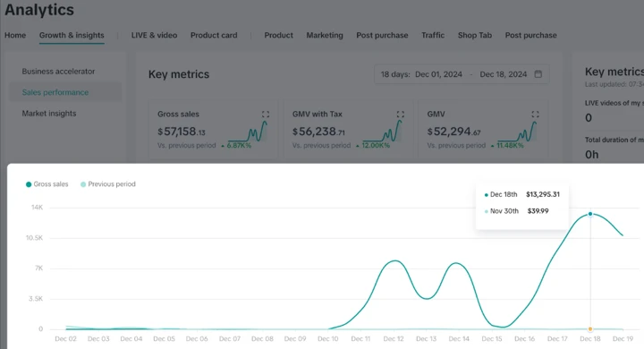Expand the Gross sales card icon

[266, 115]
